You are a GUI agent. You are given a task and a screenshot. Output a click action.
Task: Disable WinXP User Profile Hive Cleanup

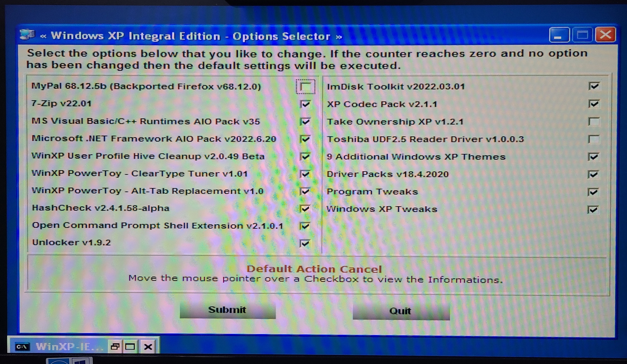pos(305,156)
